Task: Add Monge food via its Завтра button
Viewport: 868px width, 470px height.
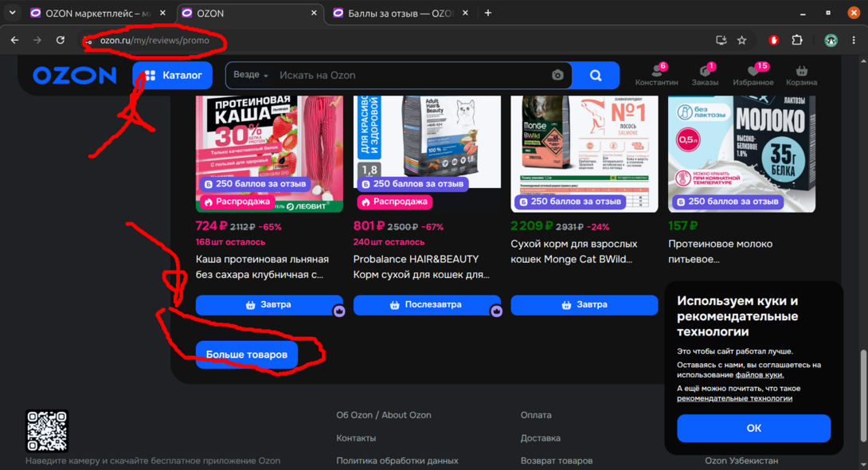Action: [585, 305]
